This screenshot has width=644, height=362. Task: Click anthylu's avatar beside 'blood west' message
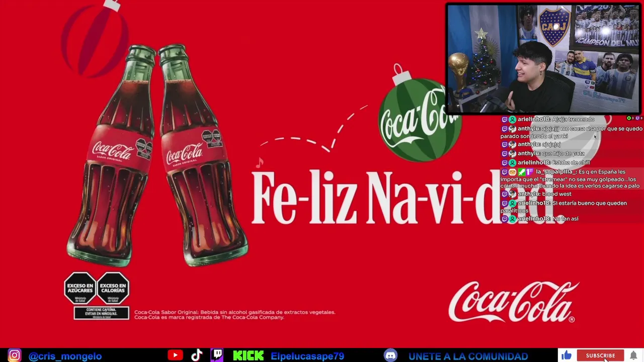512,194
